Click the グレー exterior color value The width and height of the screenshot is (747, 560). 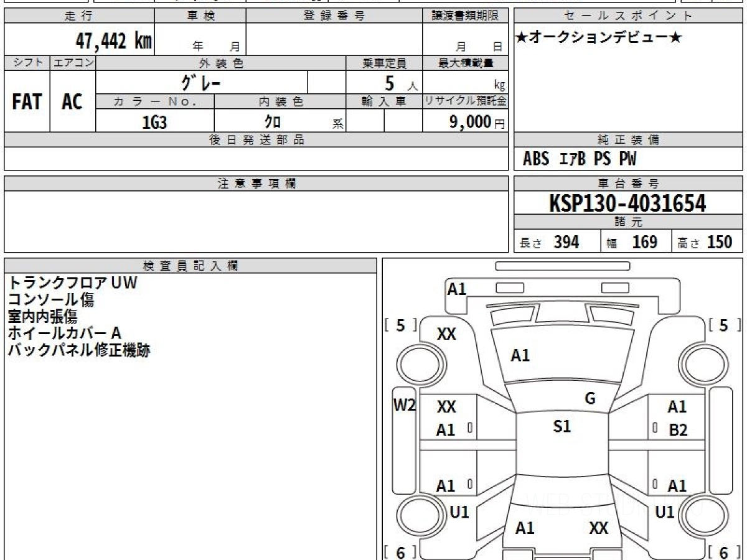201,82
